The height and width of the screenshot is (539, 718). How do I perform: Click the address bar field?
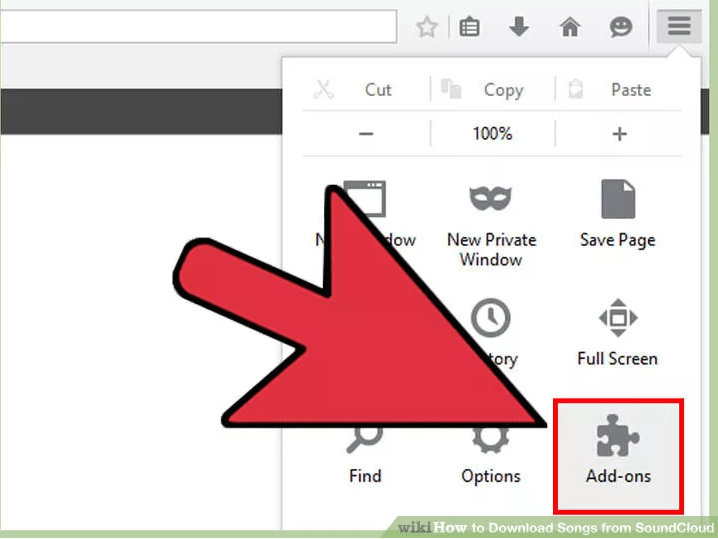point(198,27)
